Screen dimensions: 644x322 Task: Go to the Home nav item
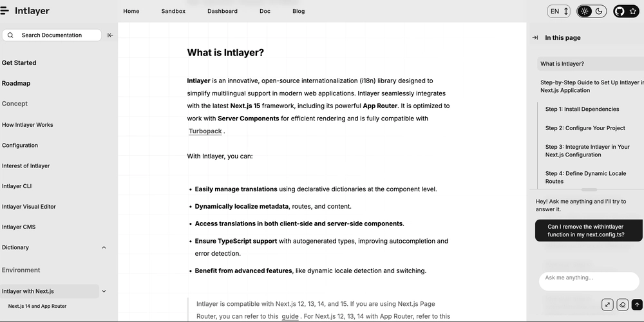click(x=131, y=11)
